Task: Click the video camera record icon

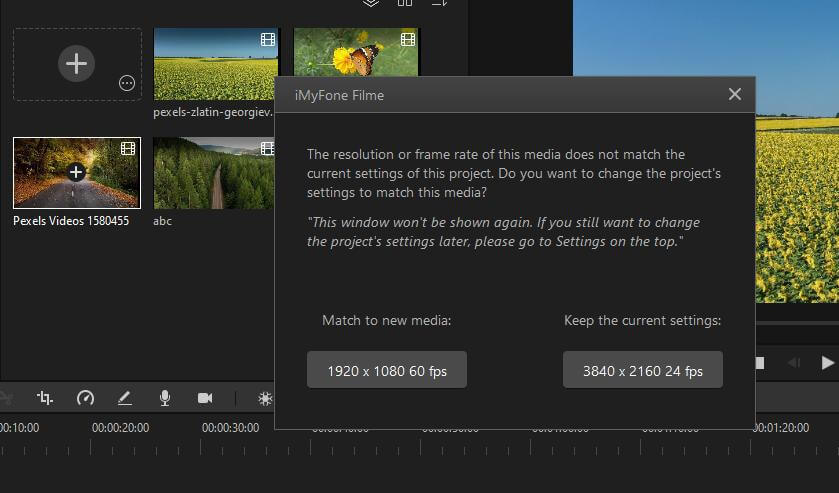Action: coord(205,398)
